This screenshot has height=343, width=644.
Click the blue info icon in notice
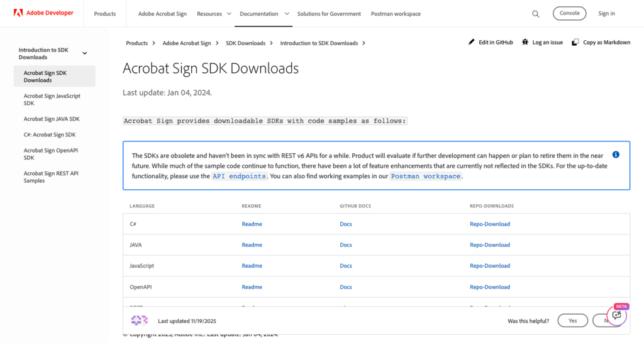pos(616,155)
